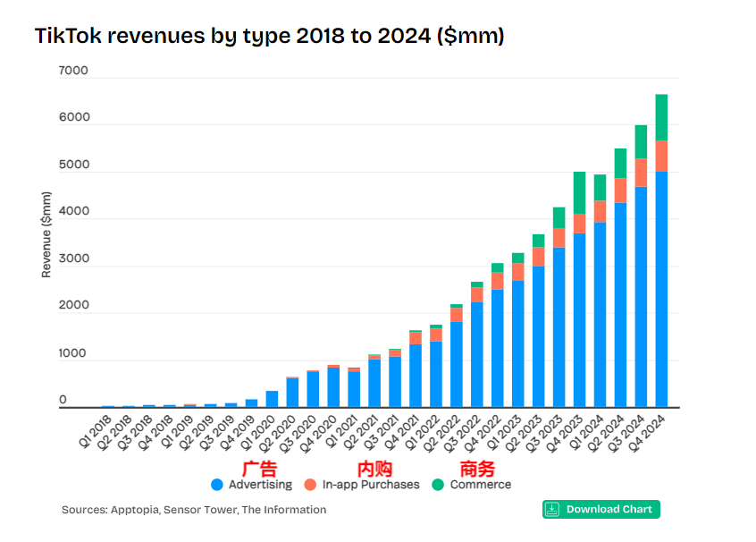
Task: Click the blue Advertising legend dot
Action: click(x=217, y=485)
